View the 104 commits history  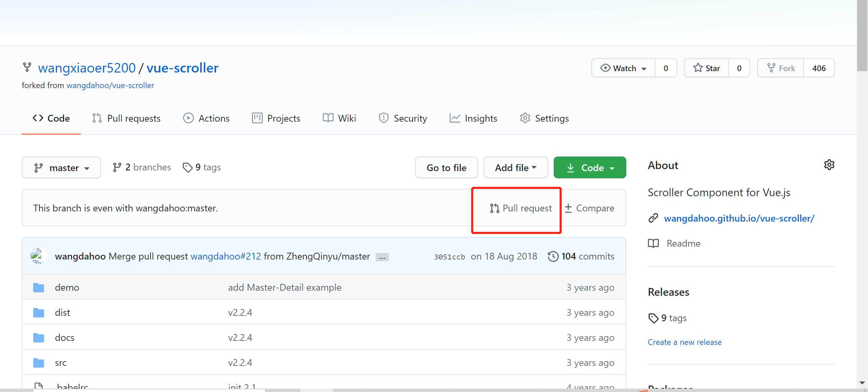581,256
